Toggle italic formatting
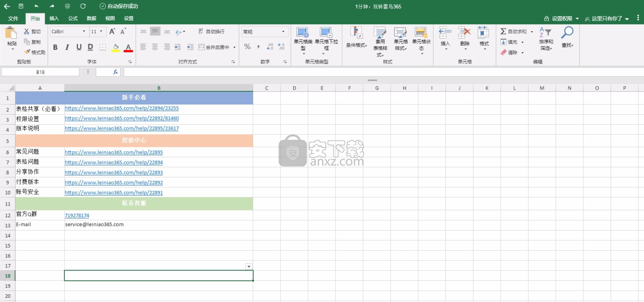 pos(67,47)
